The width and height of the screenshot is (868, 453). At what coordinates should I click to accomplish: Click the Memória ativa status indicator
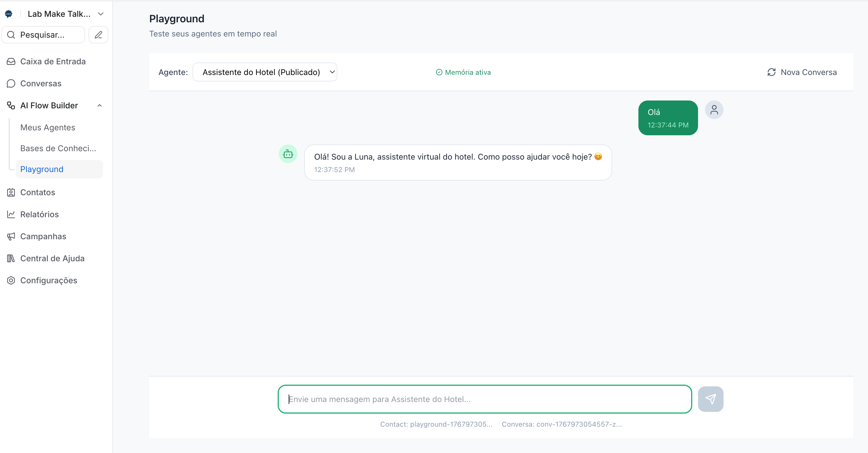[x=463, y=72]
